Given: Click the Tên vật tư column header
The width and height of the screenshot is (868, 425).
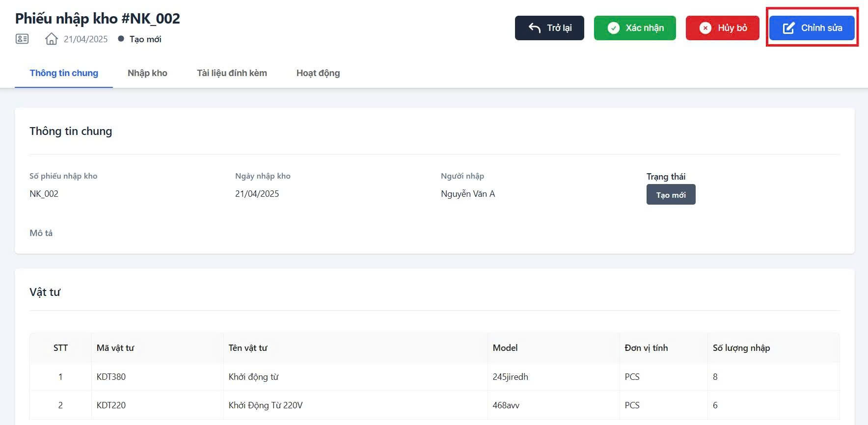Looking at the screenshot, I should click(x=248, y=348).
